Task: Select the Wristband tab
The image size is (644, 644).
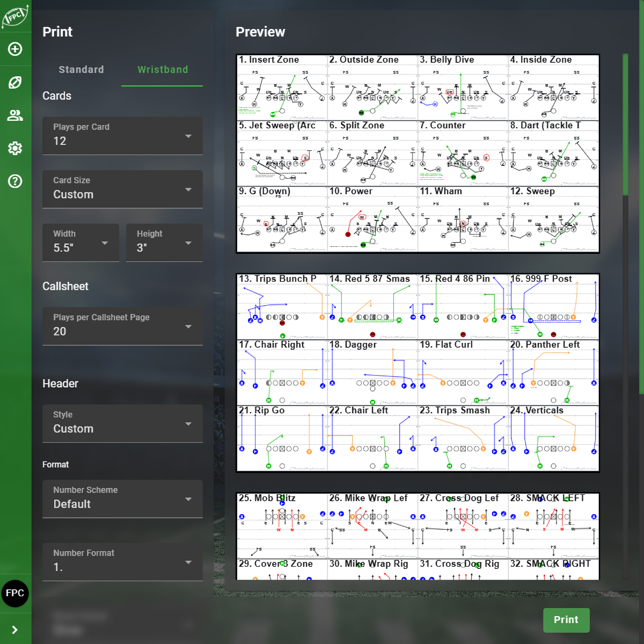Action: coord(163,70)
